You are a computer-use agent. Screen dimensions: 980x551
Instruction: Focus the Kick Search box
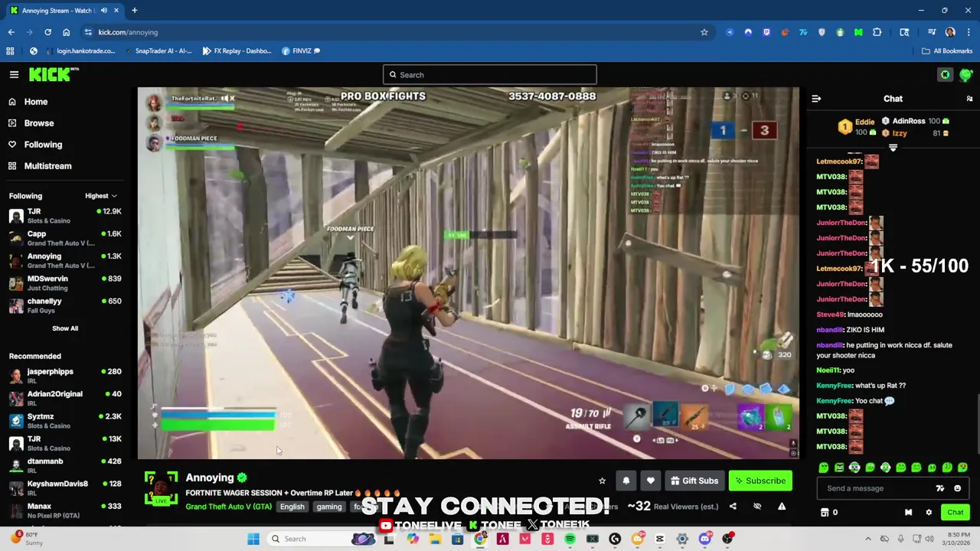pos(490,74)
